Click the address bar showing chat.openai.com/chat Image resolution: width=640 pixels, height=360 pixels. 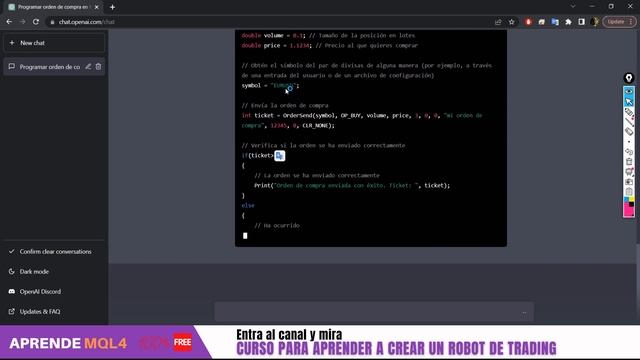(x=269, y=22)
